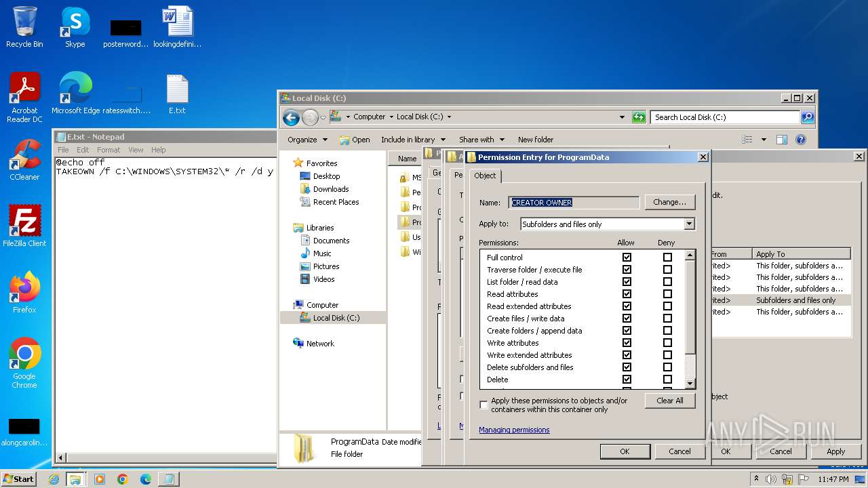Click the Change... button
868x488 pixels.
pos(669,202)
